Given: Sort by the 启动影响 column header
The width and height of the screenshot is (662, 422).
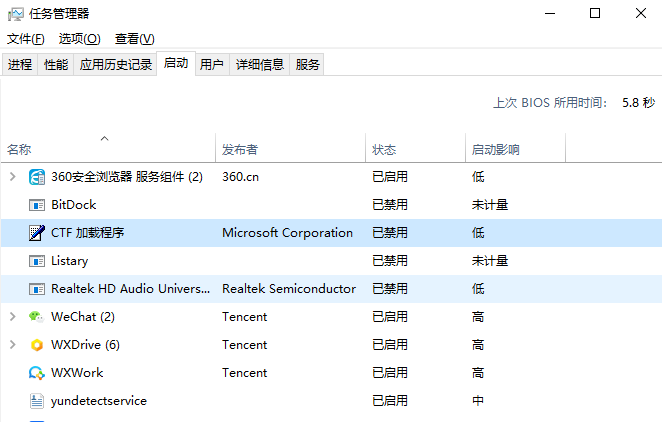Looking at the screenshot, I should point(515,148).
